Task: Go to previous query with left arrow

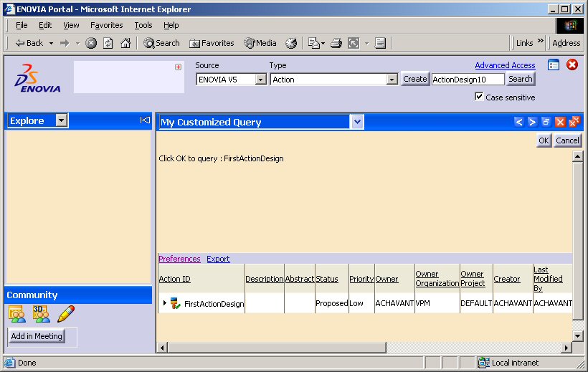Action: pos(518,122)
